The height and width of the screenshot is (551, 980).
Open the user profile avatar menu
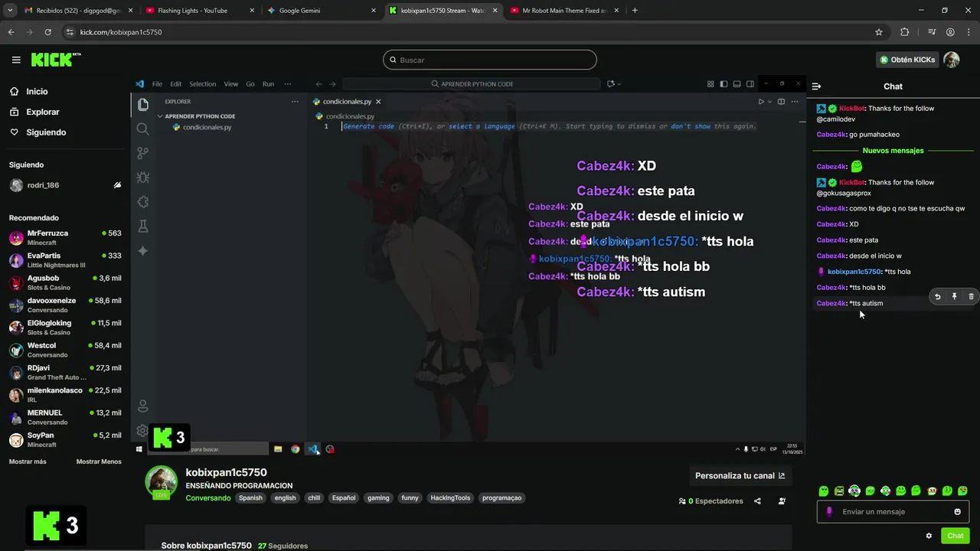[x=951, y=60]
